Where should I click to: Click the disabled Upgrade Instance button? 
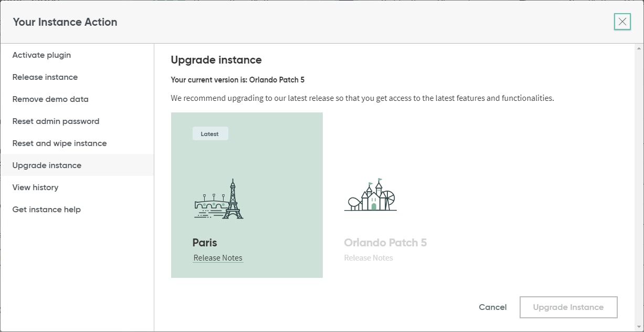[x=568, y=307]
